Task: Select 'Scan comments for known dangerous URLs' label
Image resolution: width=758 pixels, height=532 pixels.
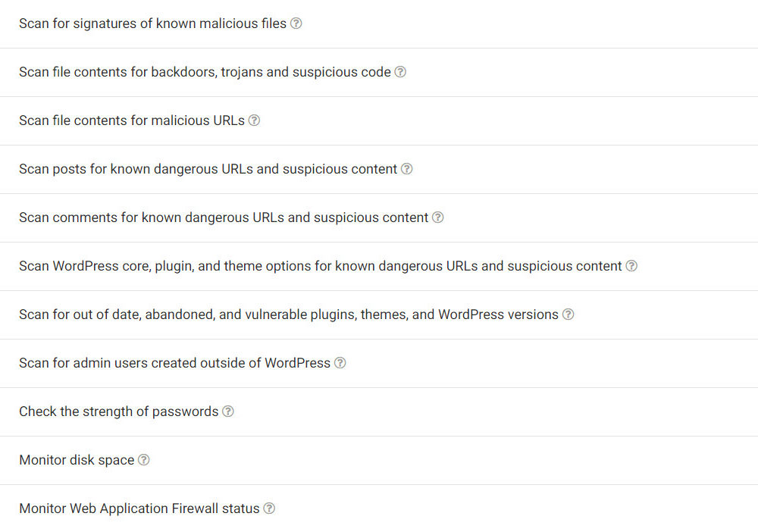Action: (x=224, y=217)
